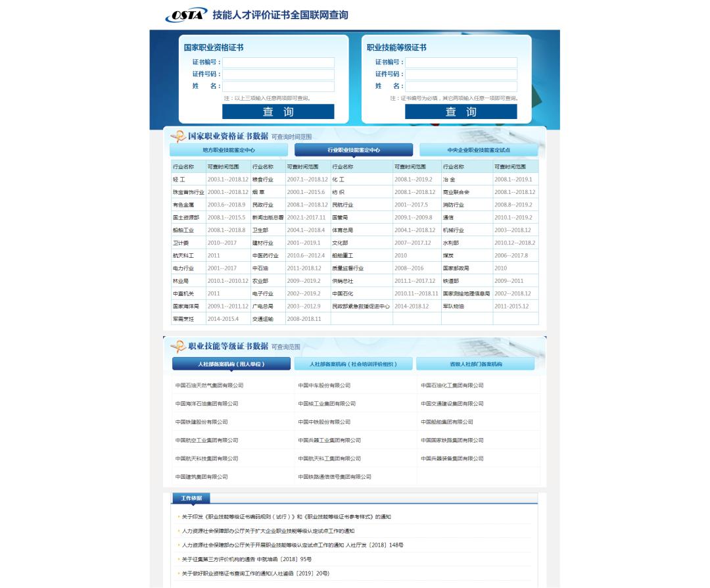This screenshot has width=710, height=588.
Task: Click the 国家测绘地理信息局 table cell
Action: [x=467, y=293]
